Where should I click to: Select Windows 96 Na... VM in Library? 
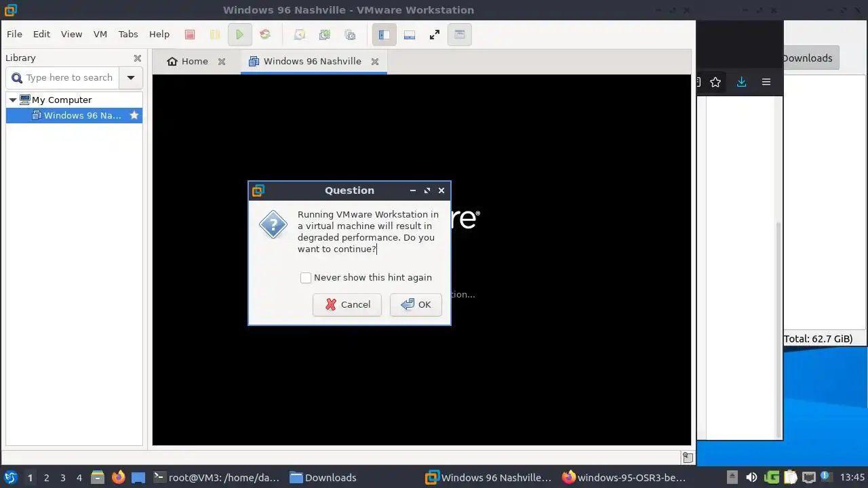[82, 115]
